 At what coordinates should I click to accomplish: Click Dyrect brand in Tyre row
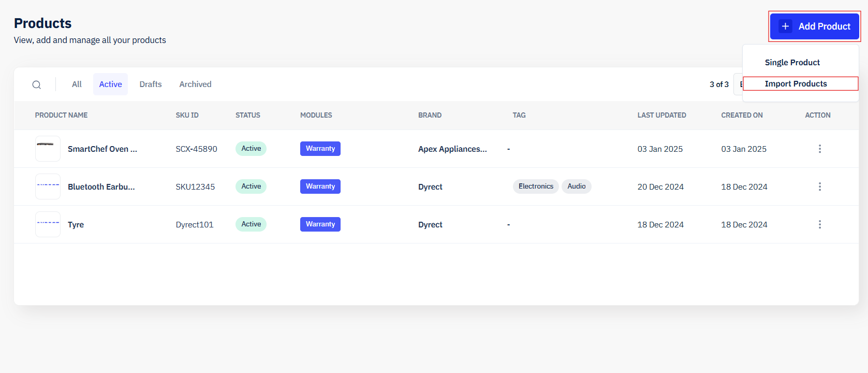(430, 224)
